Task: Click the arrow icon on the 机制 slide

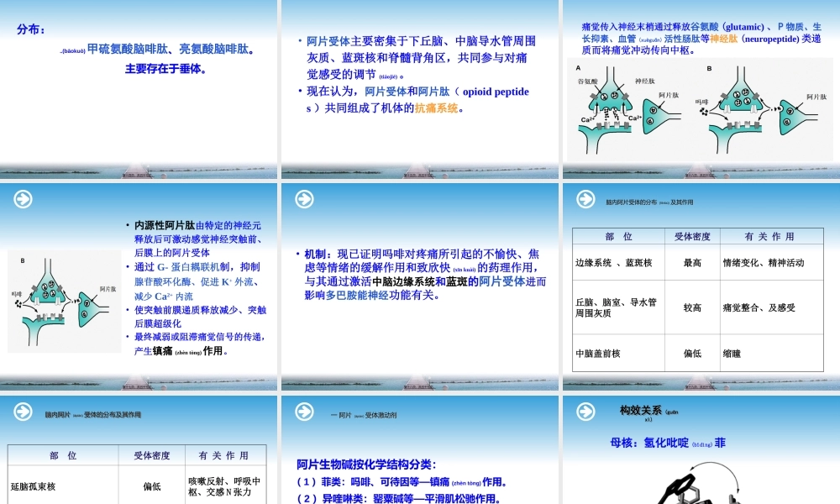Action: click(x=302, y=199)
